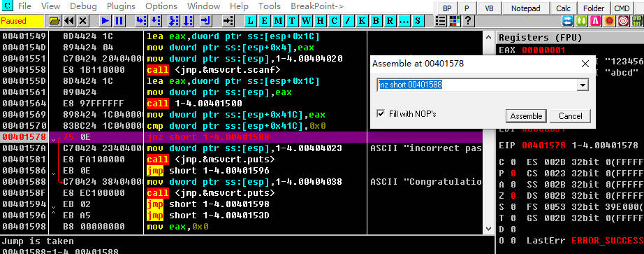Image resolution: width=644 pixels, height=254 pixels.
Task: Show CPU window with C button
Action: [335, 20]
